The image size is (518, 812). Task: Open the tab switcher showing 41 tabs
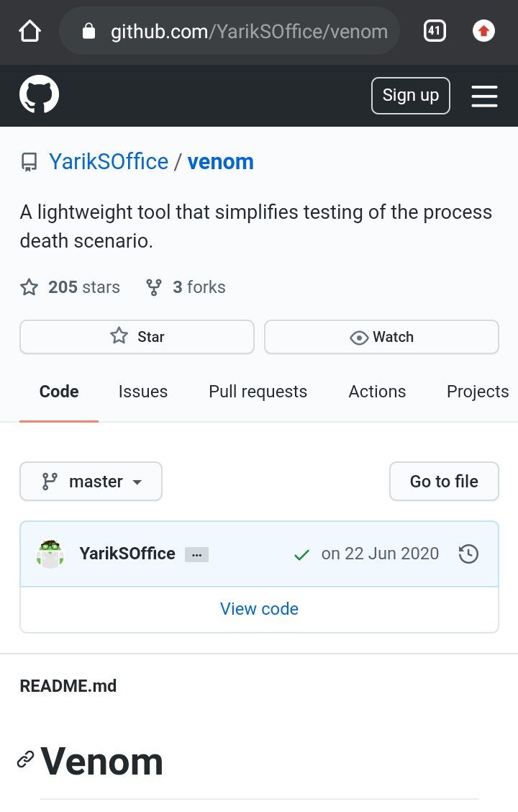[x=434, y=32]
